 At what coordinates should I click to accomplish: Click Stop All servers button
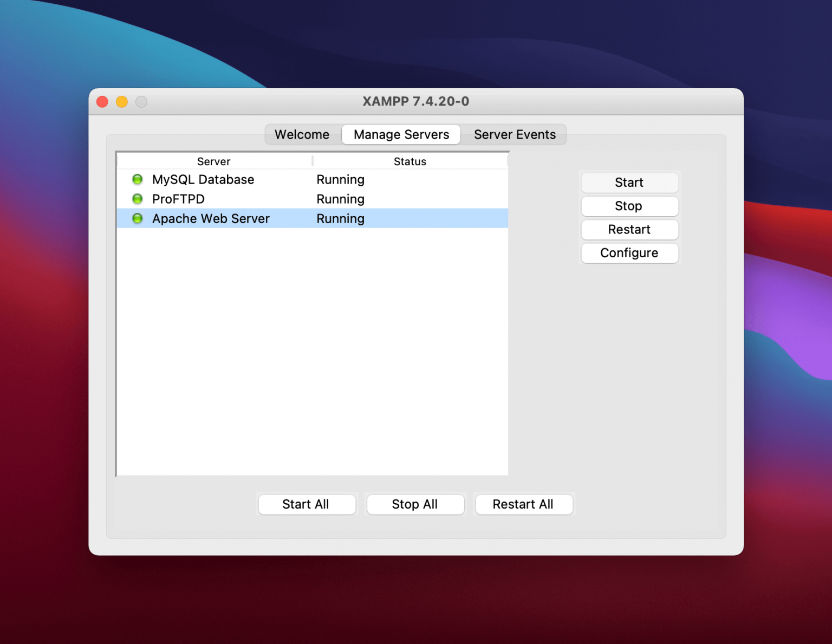(415, 504)
